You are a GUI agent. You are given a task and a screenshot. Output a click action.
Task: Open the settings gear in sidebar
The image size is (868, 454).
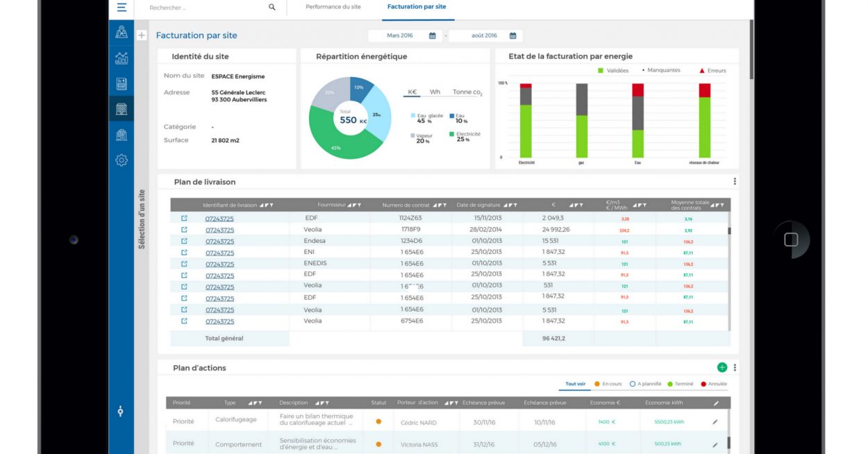click(x=122, y=160)
